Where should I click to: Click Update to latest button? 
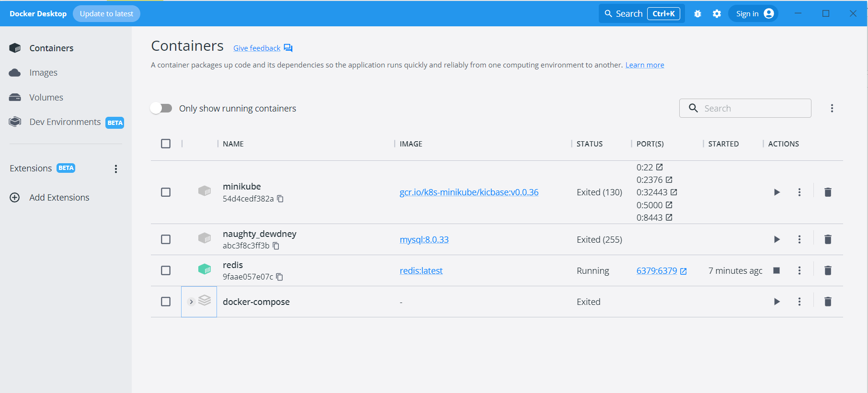[106, 13]
